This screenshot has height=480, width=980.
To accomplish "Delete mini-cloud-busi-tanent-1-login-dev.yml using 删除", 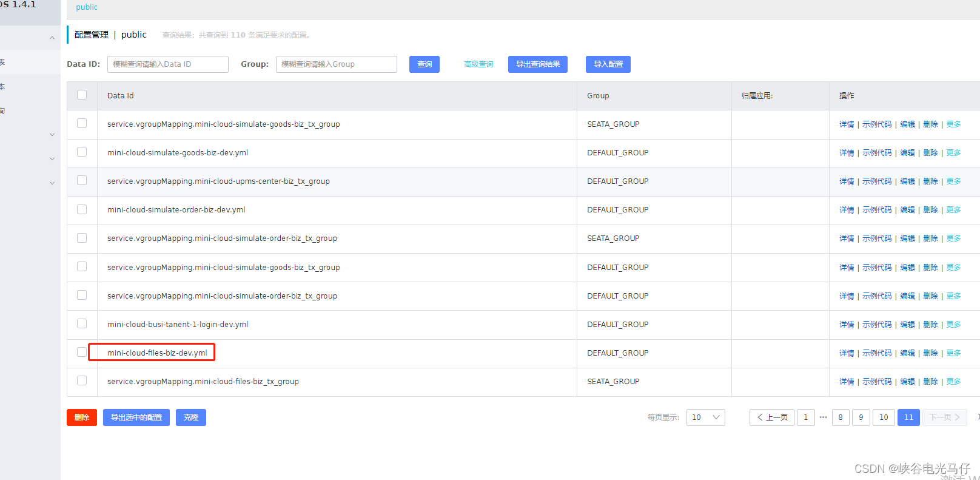I will [931, 325].
